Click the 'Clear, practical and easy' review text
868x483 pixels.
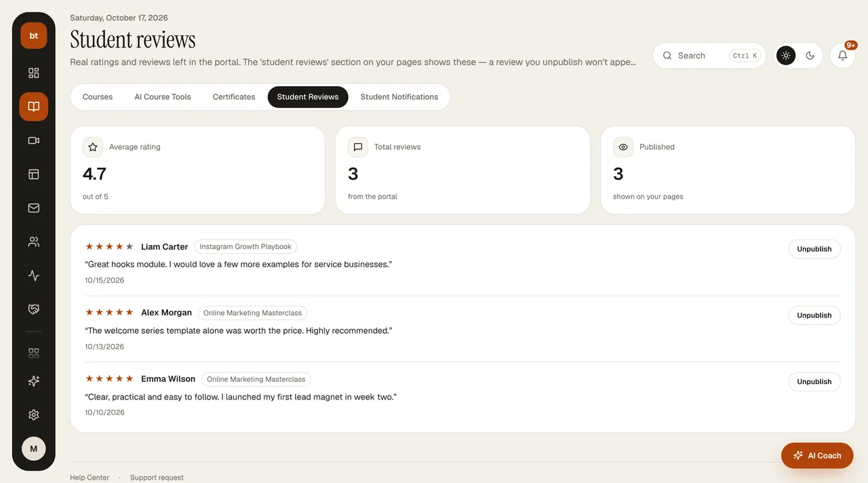[x=241, y=397]
